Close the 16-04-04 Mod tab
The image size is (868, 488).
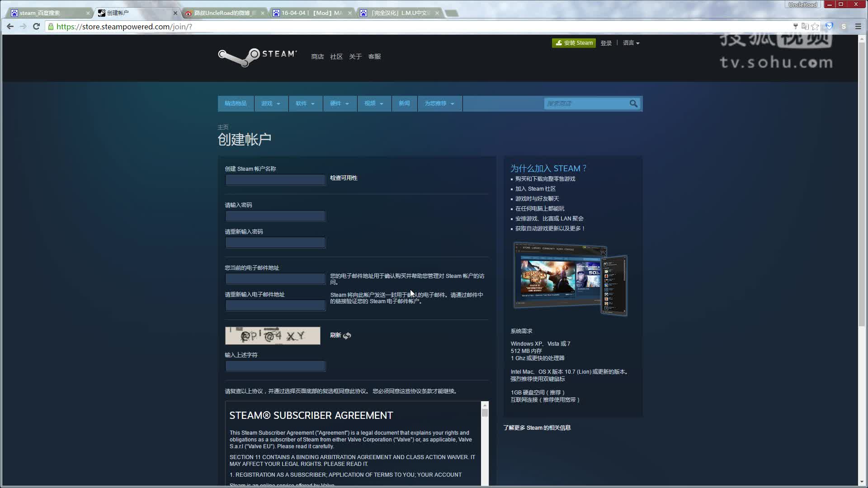pyautogui.click(x=350, y=13)
